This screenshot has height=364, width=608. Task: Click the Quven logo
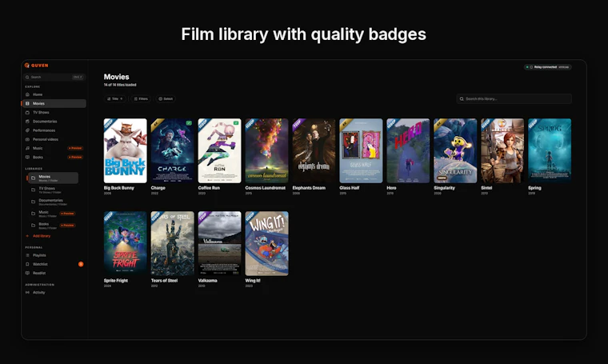[37, 66]
